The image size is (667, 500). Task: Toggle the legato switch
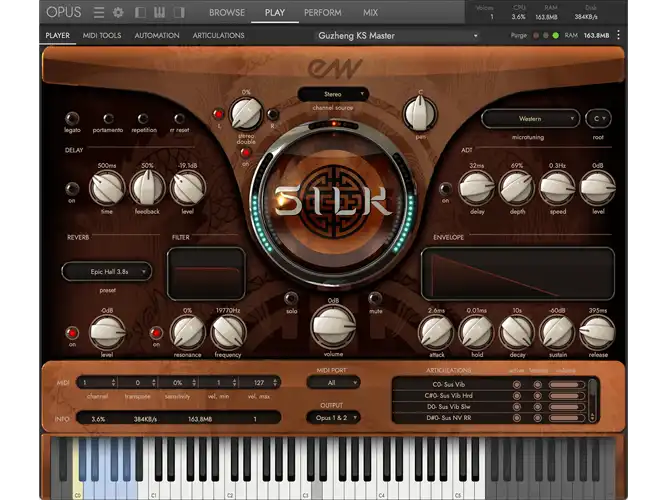[x=72, y=118]
